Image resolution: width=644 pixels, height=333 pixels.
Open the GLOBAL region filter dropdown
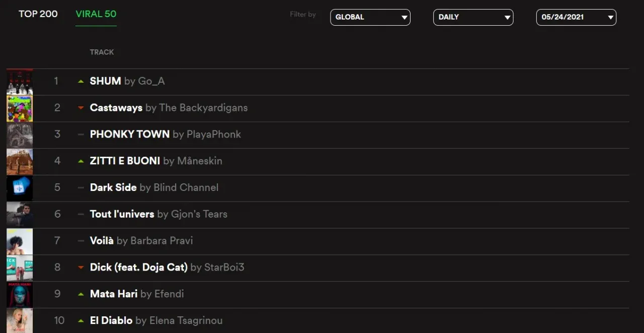[370, 17]
